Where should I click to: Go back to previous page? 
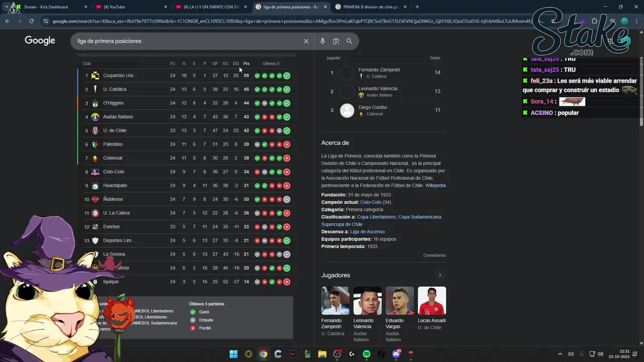[x=7, y=21]
